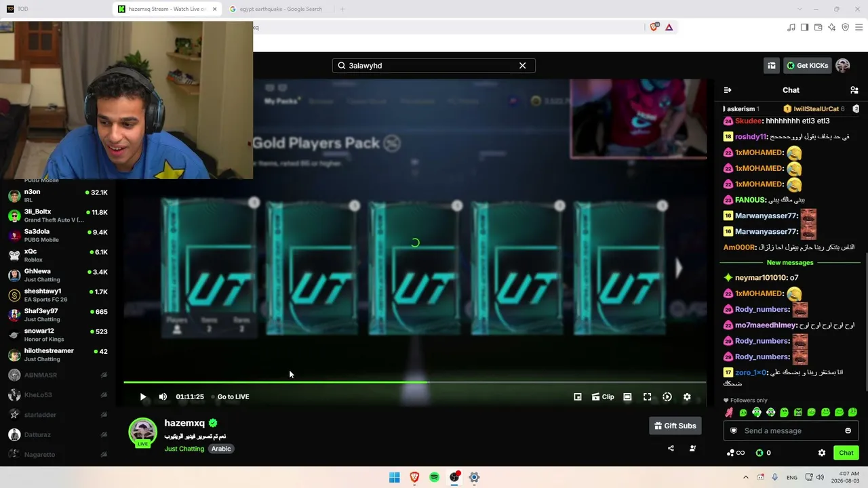
Task: Clear the search field text
Action: pyautogui.click(x=522, y=66)
